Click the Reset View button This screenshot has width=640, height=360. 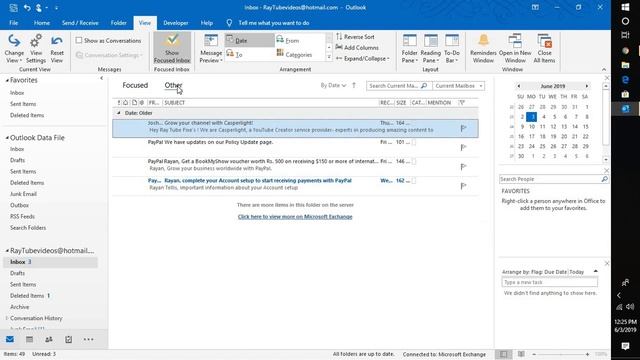[x=57, y=49]
